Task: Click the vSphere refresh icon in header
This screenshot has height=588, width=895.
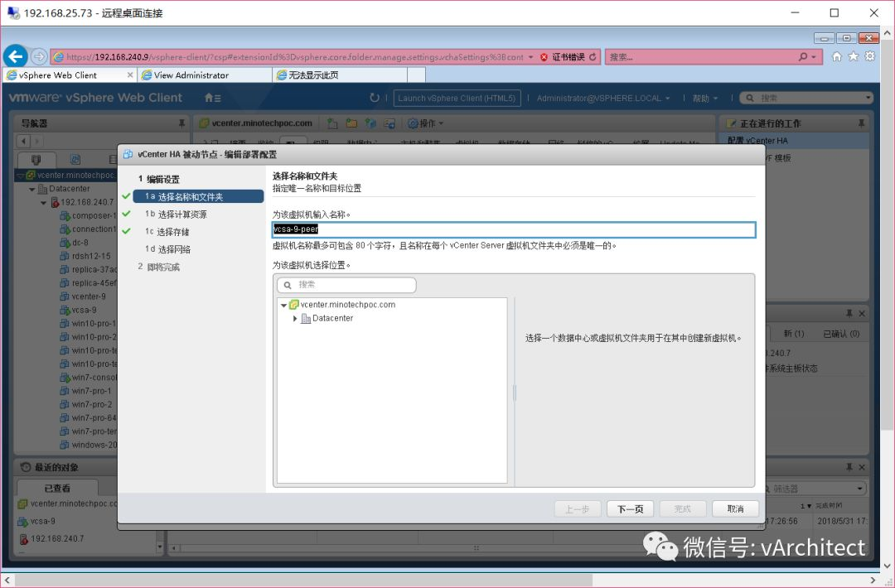Action: click(375, 98)
